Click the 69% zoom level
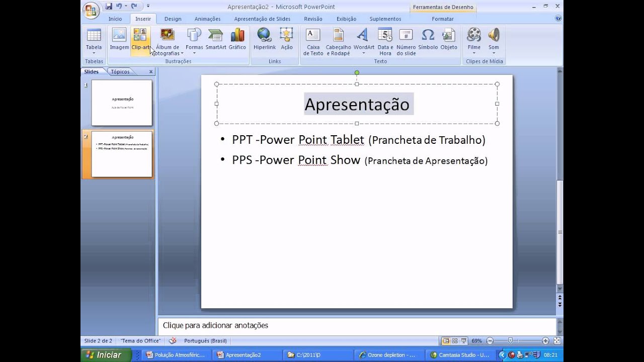This screenshot has width=644, height=362. point(476,341)
